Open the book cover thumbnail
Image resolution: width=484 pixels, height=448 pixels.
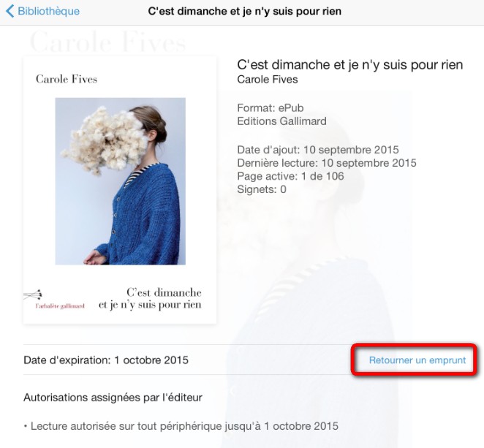tap(120, 190)
